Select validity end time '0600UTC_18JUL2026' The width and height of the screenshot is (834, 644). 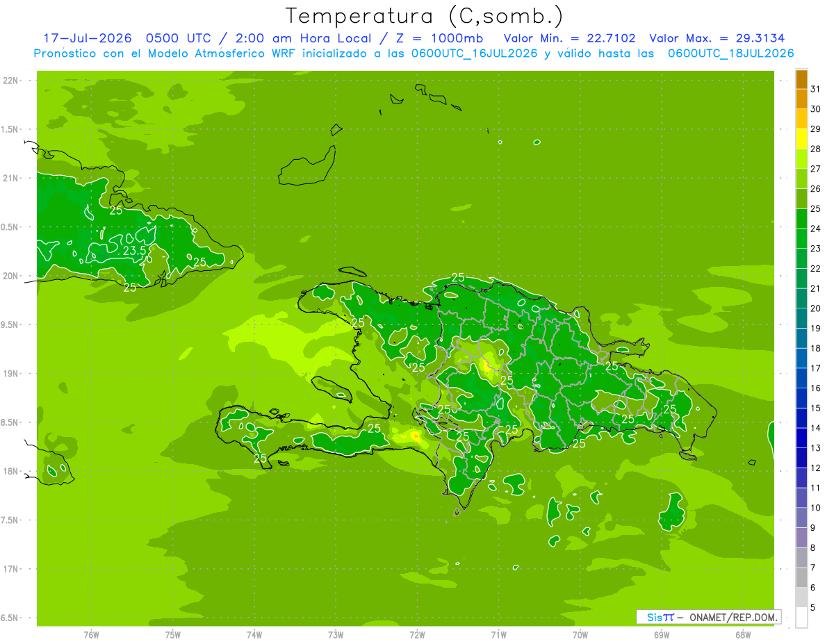730,53
